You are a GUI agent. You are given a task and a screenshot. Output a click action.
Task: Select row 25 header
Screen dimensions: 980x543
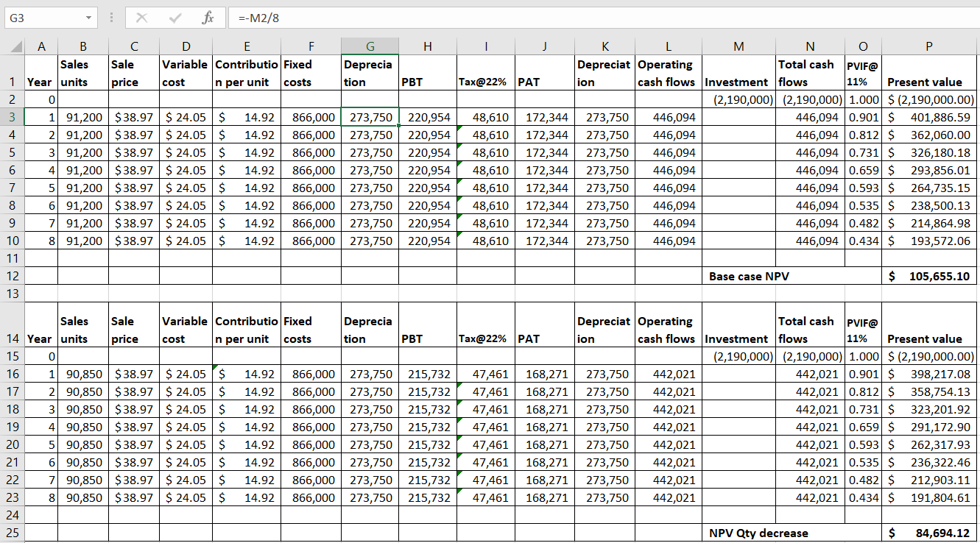tap(13, 533)
